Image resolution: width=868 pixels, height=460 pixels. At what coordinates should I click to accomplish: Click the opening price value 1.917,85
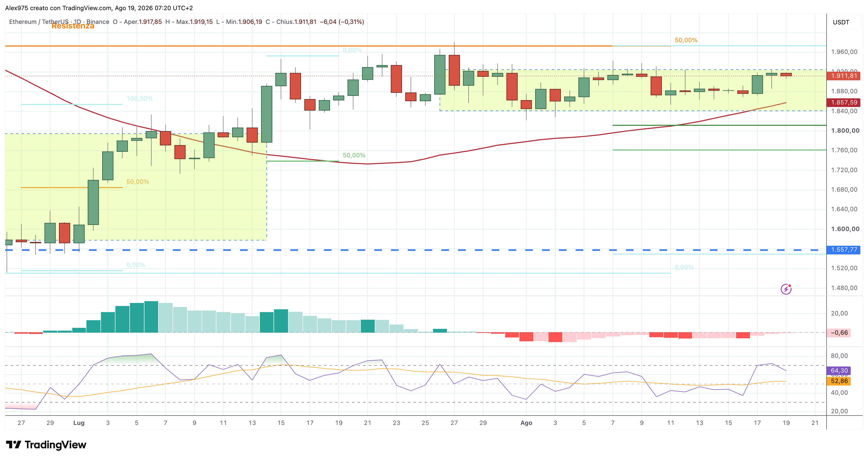[x=150, y=22]
